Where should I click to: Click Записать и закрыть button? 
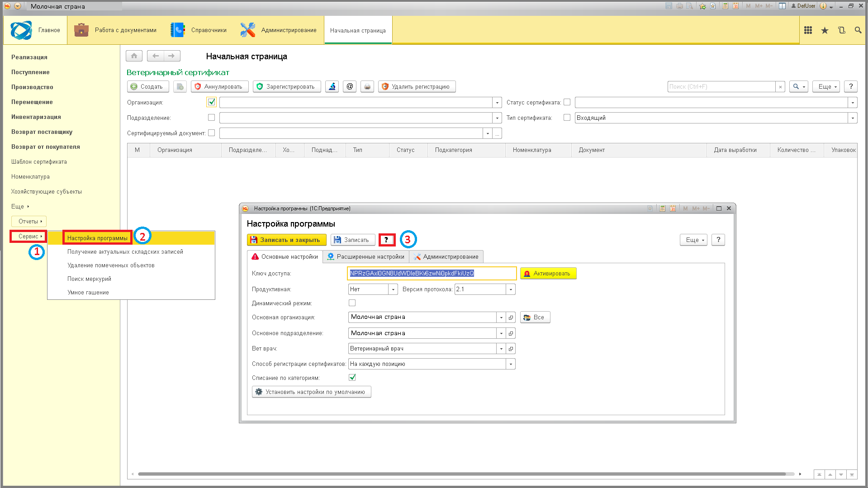pos(287,240)
